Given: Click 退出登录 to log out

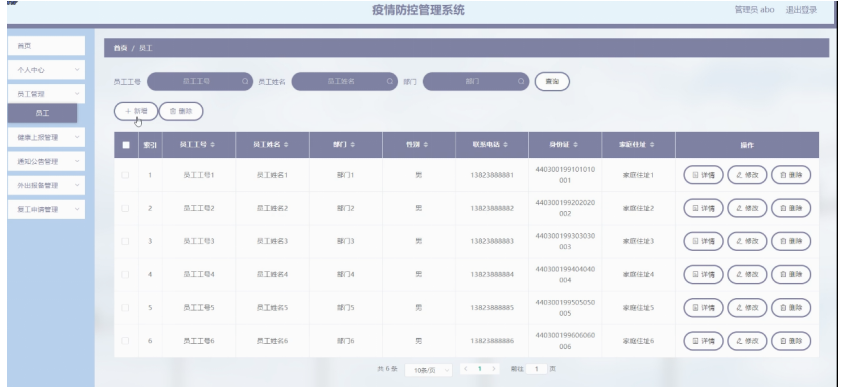Looking at the screenshot, I should [x=801, y=10].
